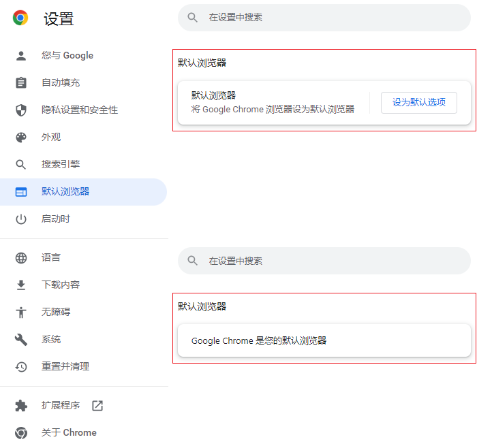Click the accessibility figure icon for 无障碍
The width and height of the screenshot is (477, 448).
click(21, 312)
